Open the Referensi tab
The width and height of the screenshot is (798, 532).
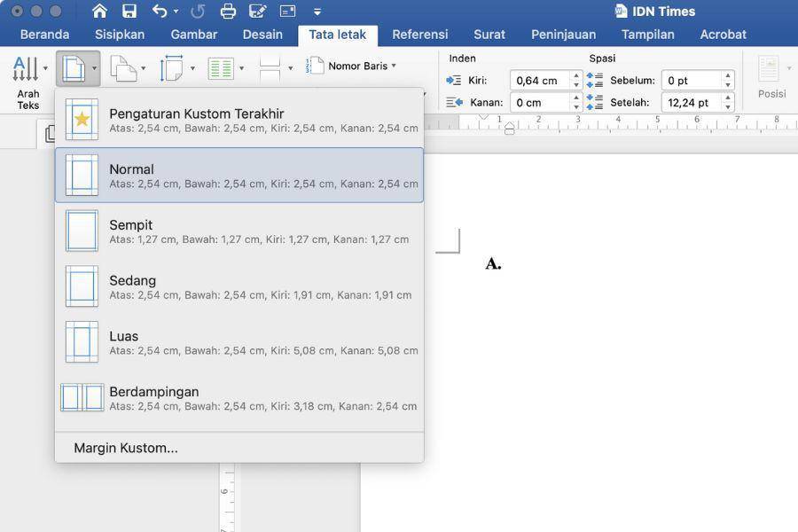(x=420, y=35)
